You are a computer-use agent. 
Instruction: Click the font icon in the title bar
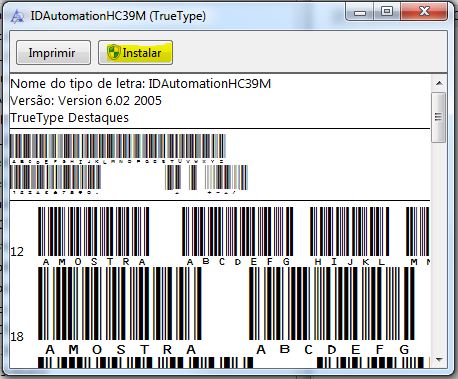(17, 16)
